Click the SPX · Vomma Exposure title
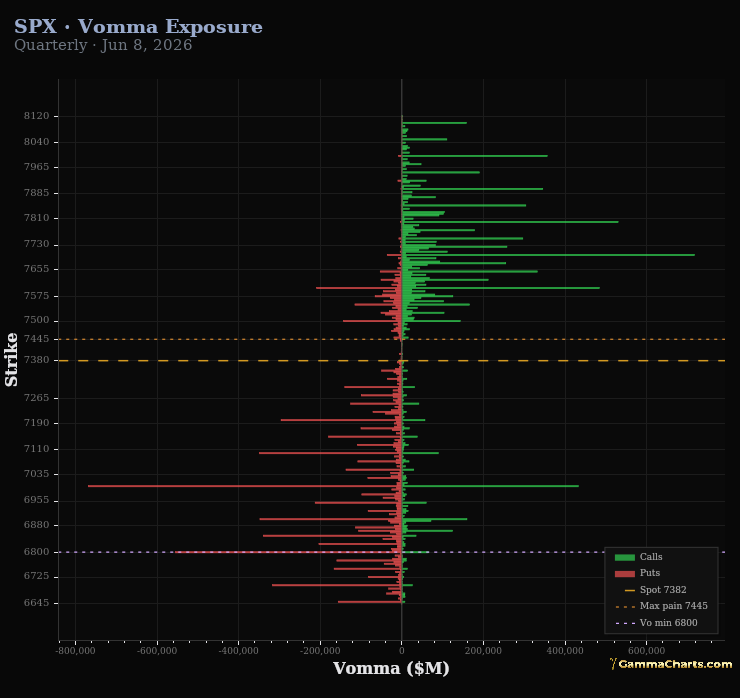740x698 pixels. point(138,26)
